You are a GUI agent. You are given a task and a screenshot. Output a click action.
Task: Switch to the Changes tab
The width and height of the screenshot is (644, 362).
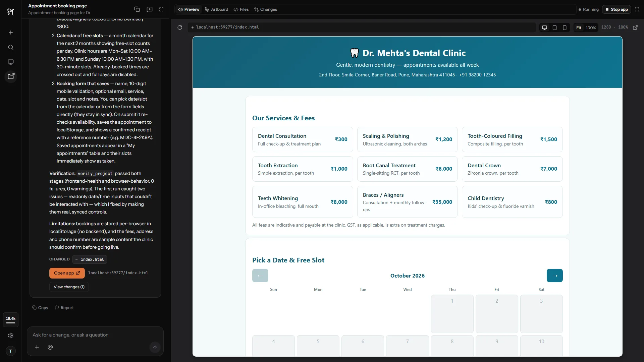click(266, 9)
